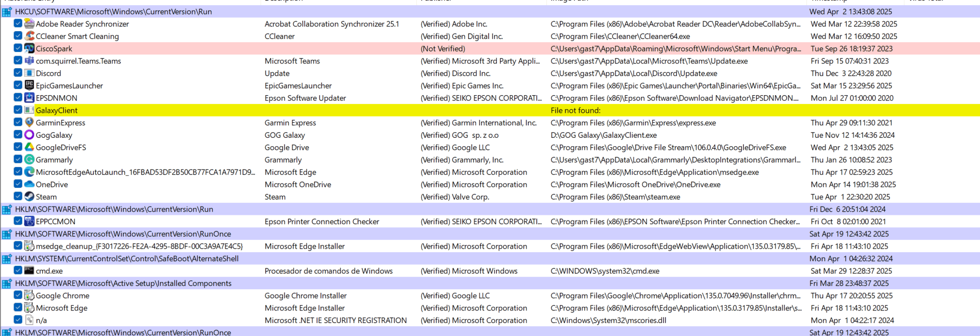Toggle the Discord autorun checkbox
This screenshot has width=980, height=336.
point(18,73)
